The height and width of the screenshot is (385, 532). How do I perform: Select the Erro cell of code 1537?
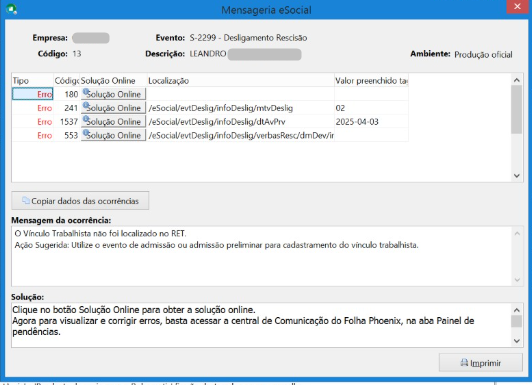[33, 121]
